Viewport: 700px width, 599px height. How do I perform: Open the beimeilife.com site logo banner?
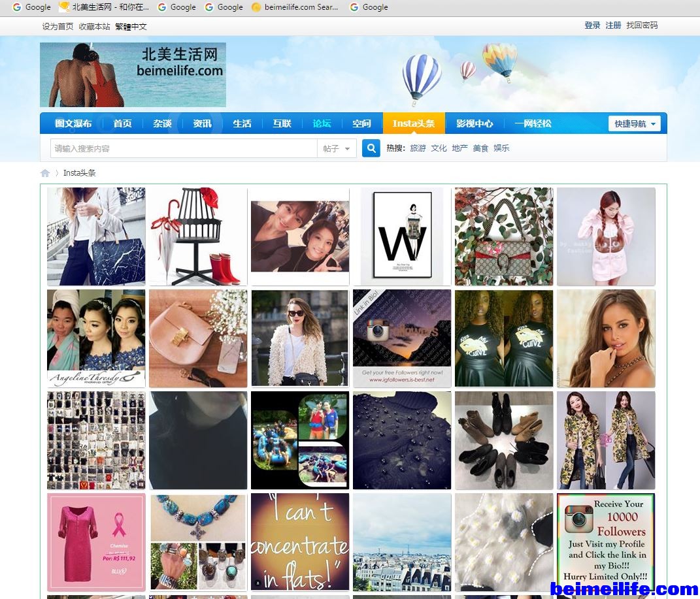[133, 75]
